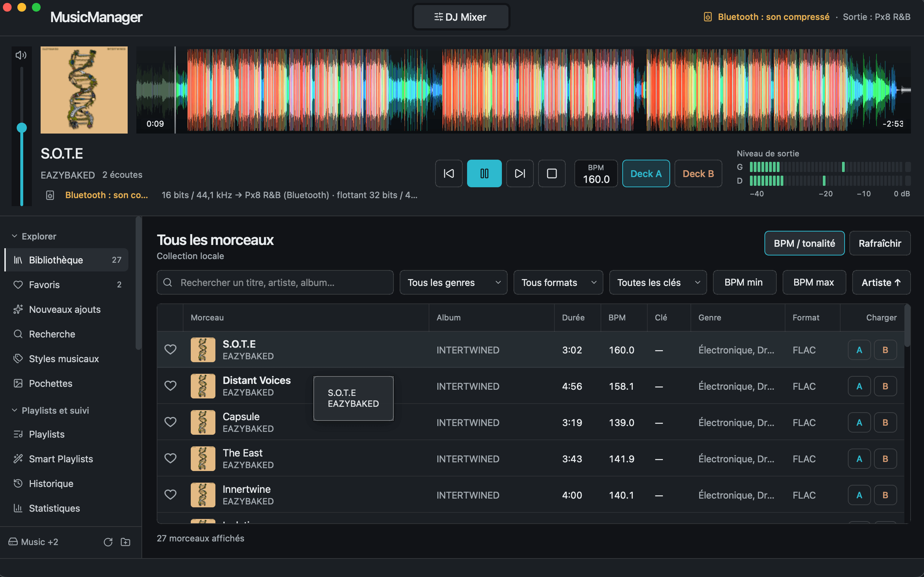The height and width of the screenshot is (577, 924).
Task: Open the DJ Mixer
Action: [461, 17]
